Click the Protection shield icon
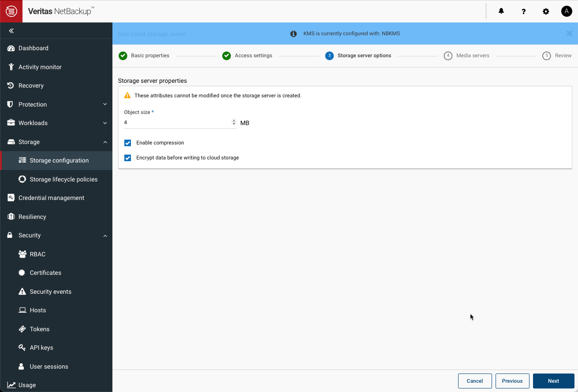The image size is (578, 392). pyautogui.click(x=11, y=104)
